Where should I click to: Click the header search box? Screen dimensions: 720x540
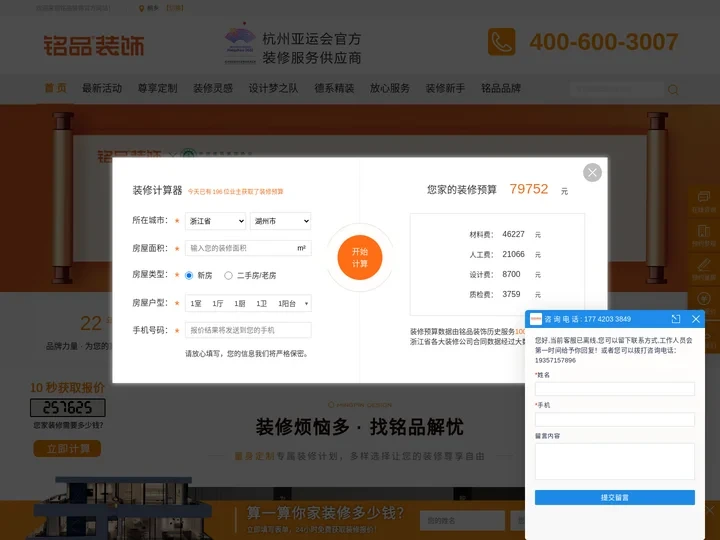pos(617,89)
